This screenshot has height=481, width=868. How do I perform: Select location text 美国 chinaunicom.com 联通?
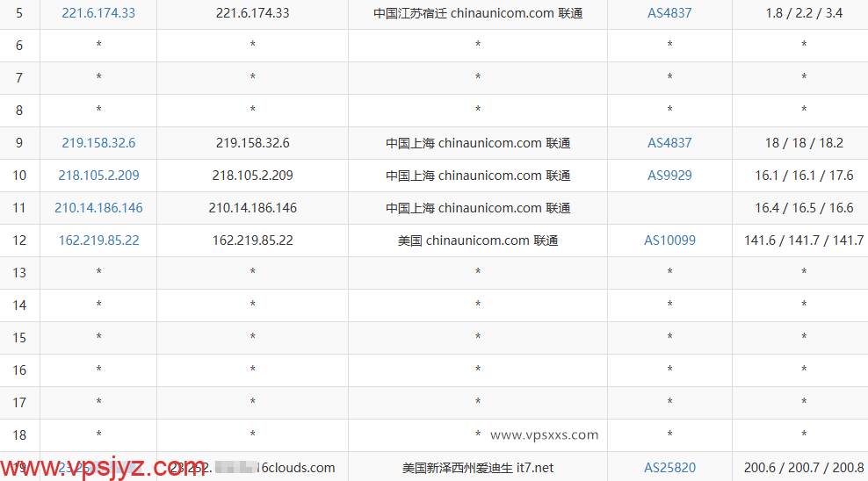[478, 240]
